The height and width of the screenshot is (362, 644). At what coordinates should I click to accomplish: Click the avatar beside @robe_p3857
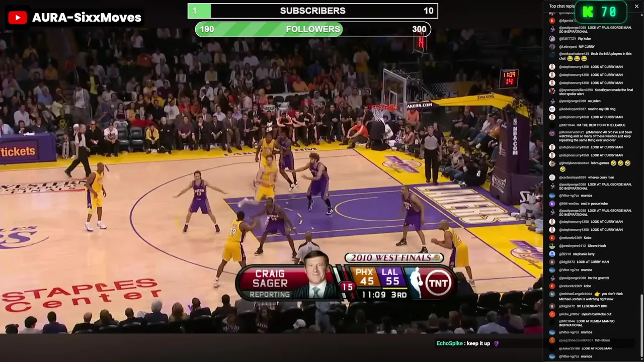552,314
